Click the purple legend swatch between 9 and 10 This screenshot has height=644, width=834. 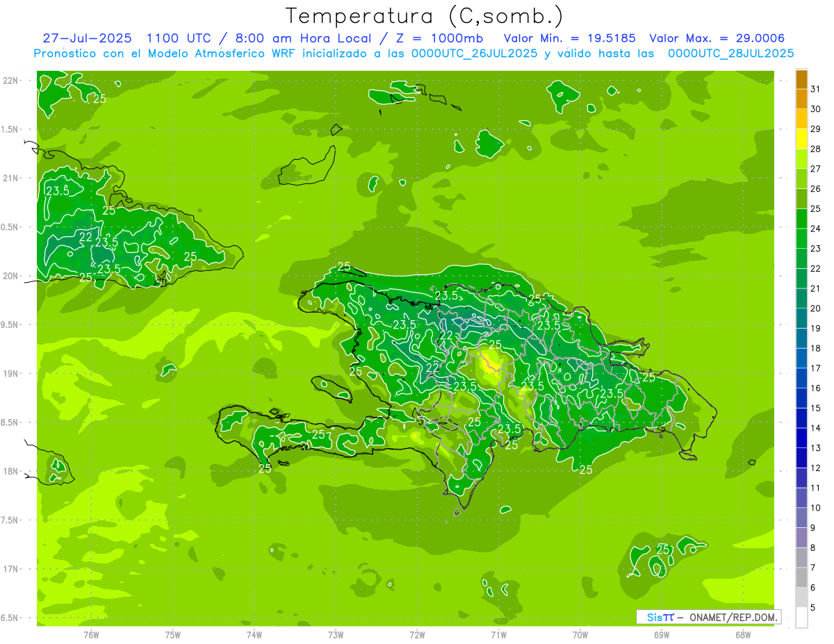pyautogui.click(x=801, y=518)
